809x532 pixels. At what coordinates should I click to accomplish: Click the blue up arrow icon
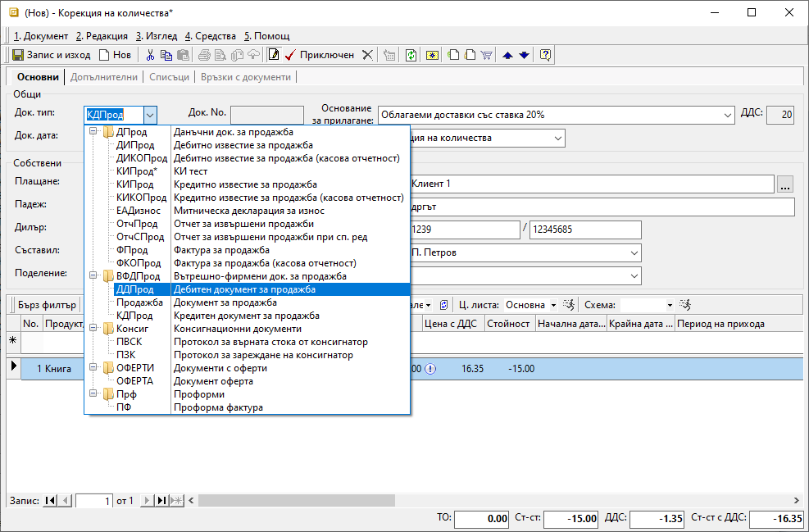[x=507, y=55]
